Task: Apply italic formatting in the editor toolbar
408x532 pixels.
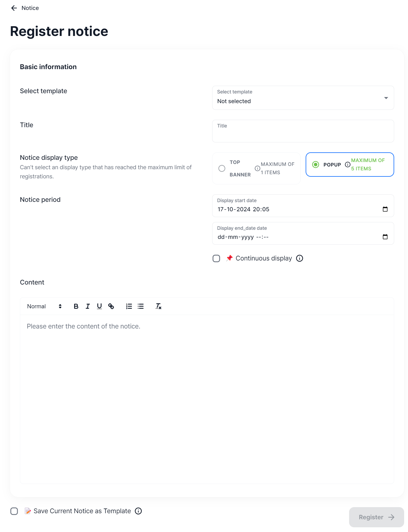Action: tap(88, 306)
